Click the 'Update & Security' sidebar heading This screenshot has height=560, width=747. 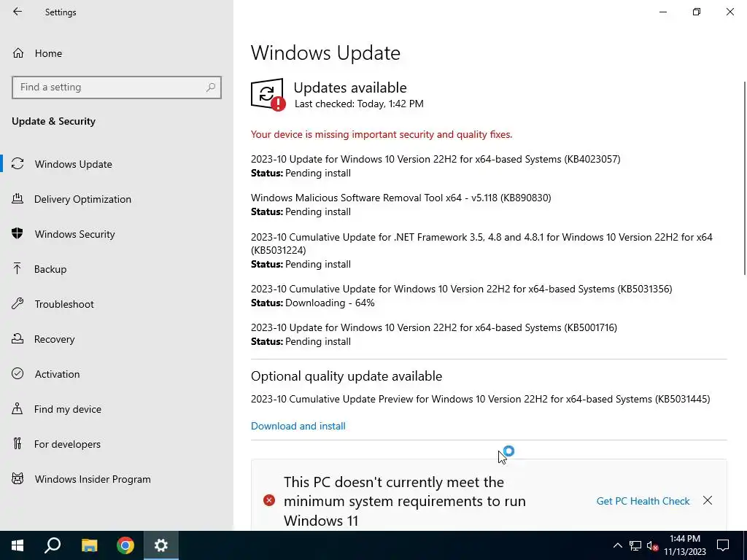(53, 121)
